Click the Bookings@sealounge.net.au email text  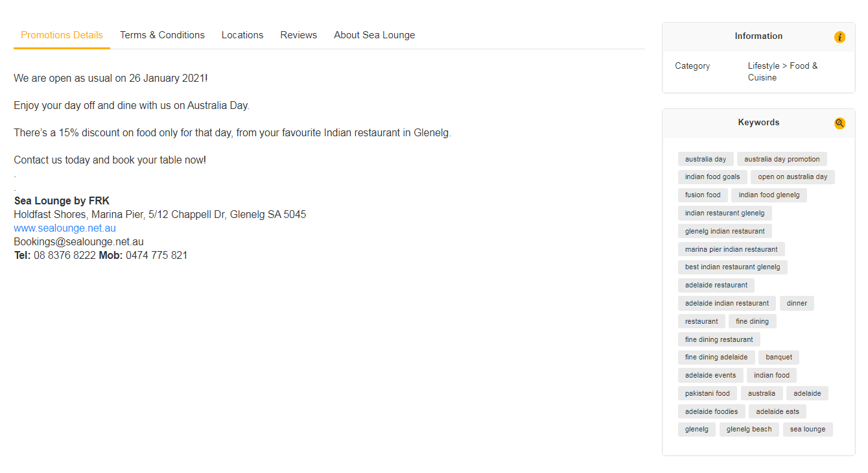78,242
